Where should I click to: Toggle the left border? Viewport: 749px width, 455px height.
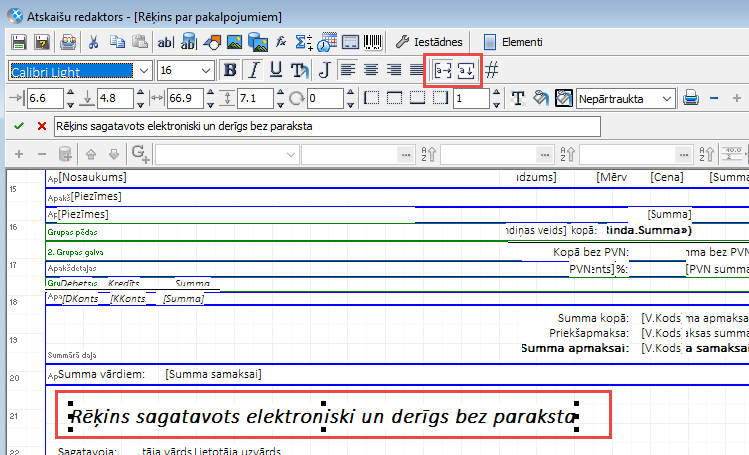[371, 98]
